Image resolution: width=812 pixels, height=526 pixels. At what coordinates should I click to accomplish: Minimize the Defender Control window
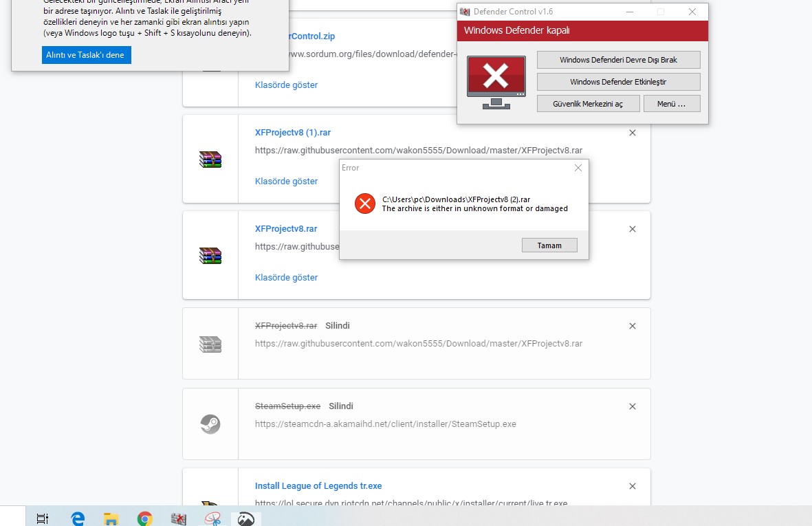pos(630,12)
